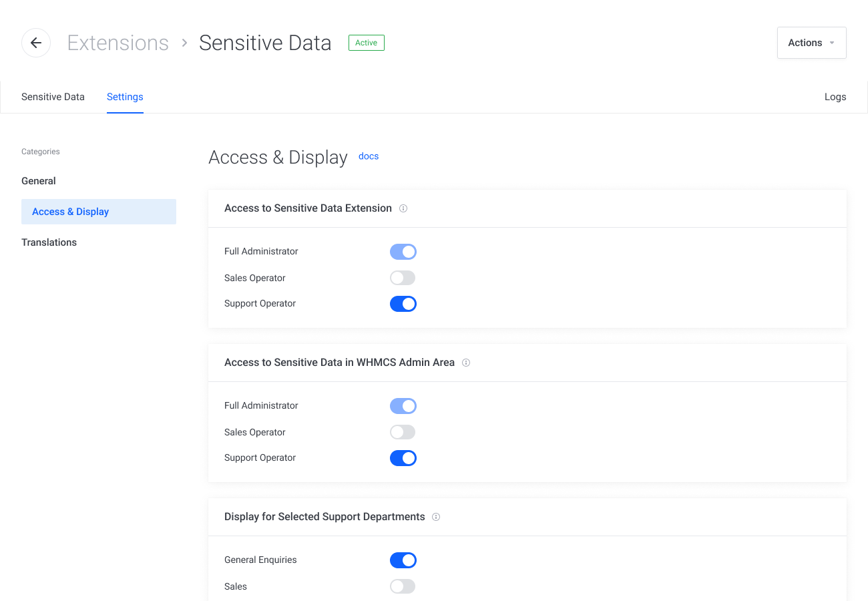Viewport: 868px width, 601px height.
Task: Go to Extensions breadcrumb
Action: [118, 43]
